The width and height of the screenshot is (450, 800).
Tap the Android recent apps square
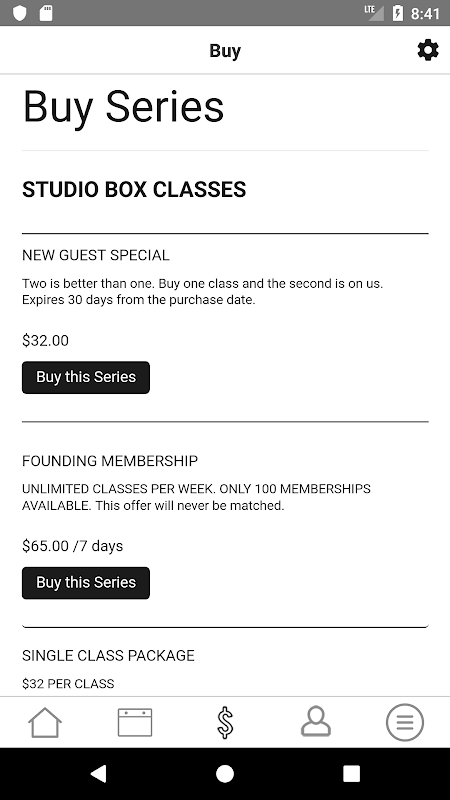(x=351, y=774)
